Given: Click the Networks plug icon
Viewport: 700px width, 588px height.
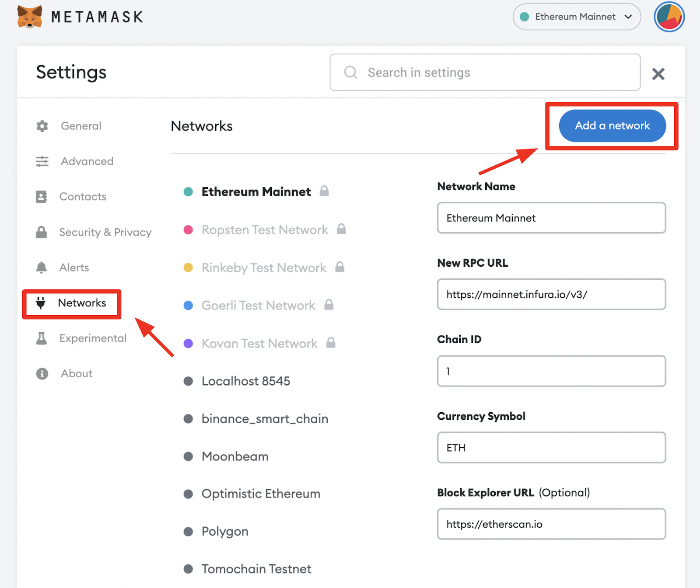Looking at the screenshot, I should tap(41, 303).
